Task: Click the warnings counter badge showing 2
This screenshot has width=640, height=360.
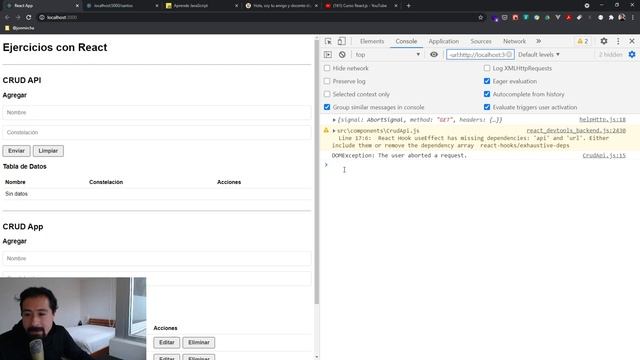Action: tap(582, 41)
